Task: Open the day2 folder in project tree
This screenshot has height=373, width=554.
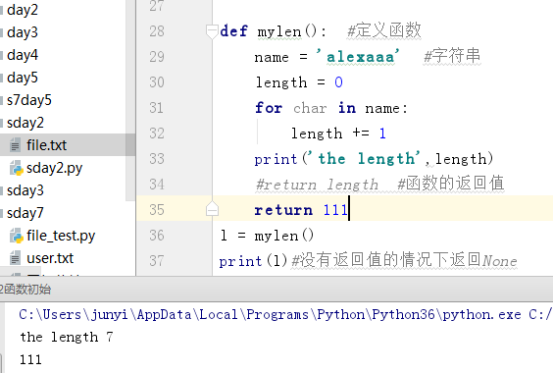Action: tap(22, 10)
